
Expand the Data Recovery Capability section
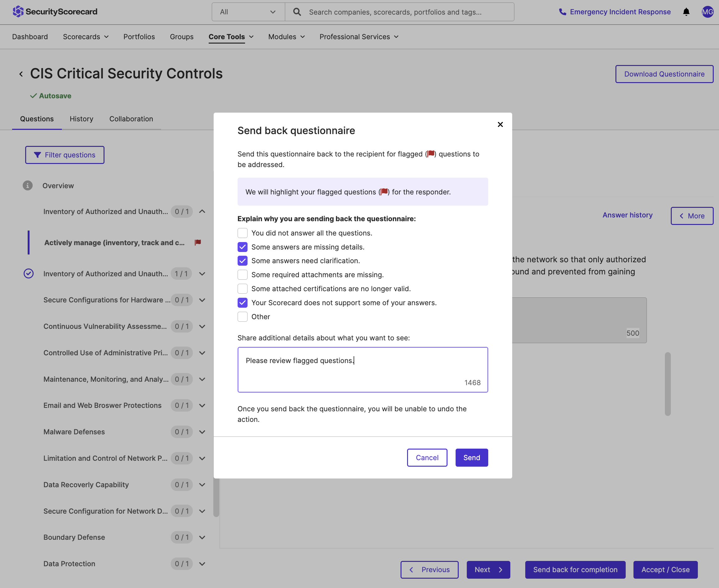coord(202,484)
